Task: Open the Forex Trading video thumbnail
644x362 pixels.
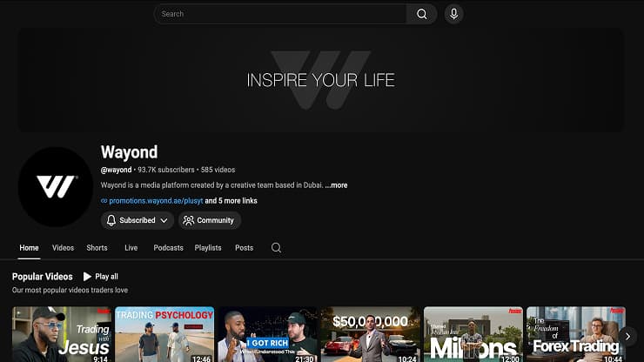Action: pos(576,334)
